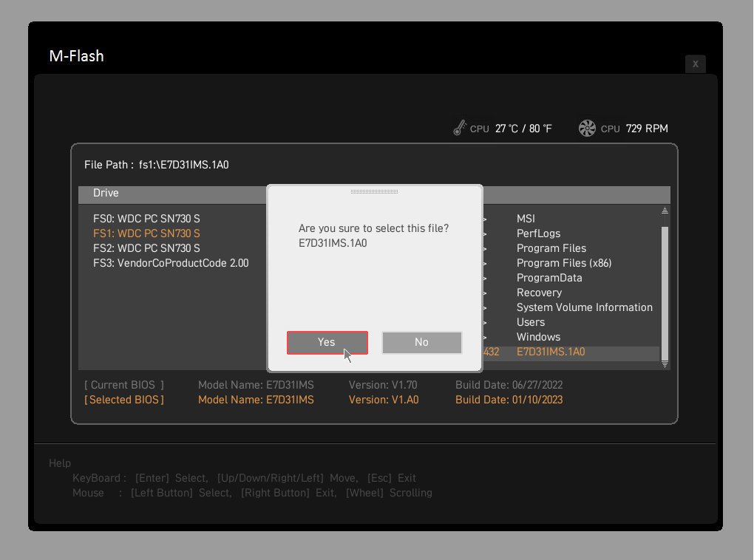Open System Volume Information folder
The height and width of the screenshot is (560, 754).
pyautogui.click(x=584, y=307)
